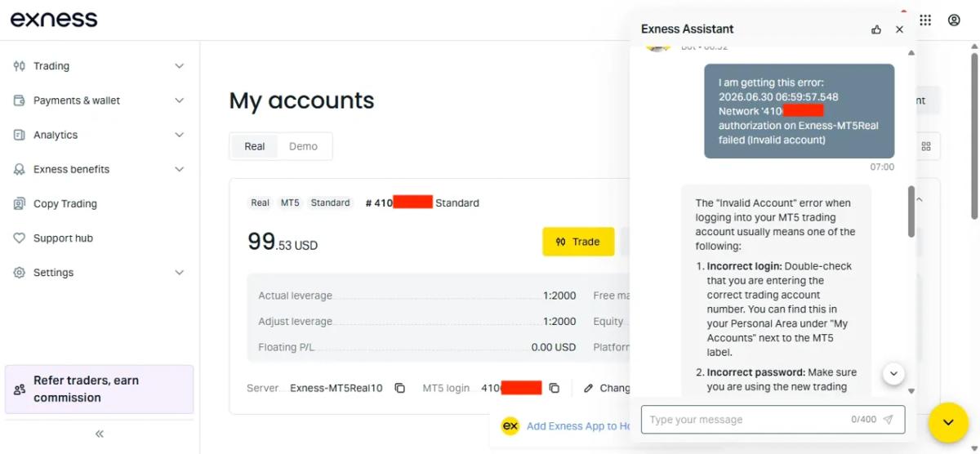Click Actual leverage 1:2000 value
Viewport: 980px width, 454px height.
point(559,296)
